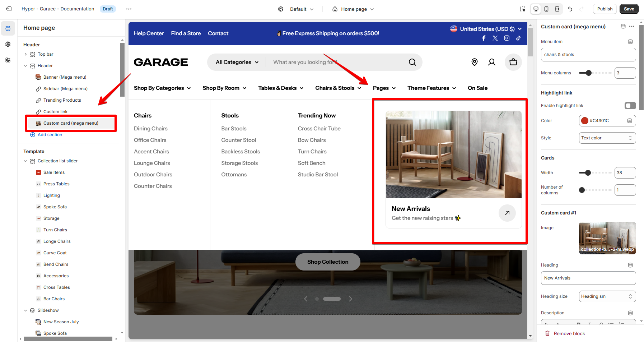Open the United States (USD $) country selector
644x342 pixels.
[486, 29]
